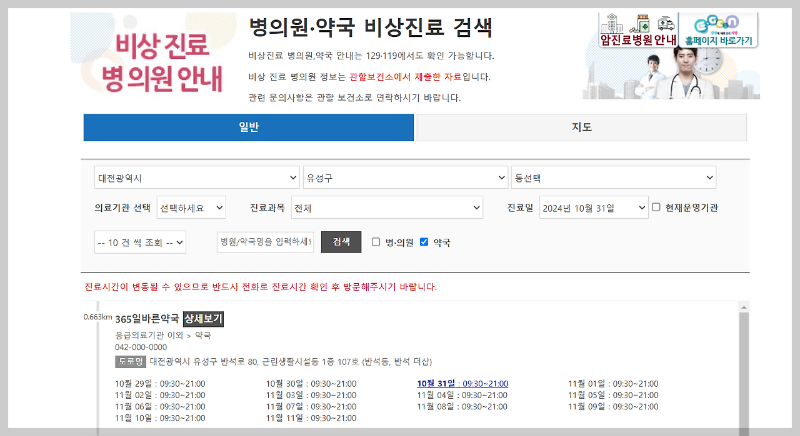This screenshot has height=436, width=800.
Task: Open the 의료기관 선택 dropdown
Action: [191, 208]
